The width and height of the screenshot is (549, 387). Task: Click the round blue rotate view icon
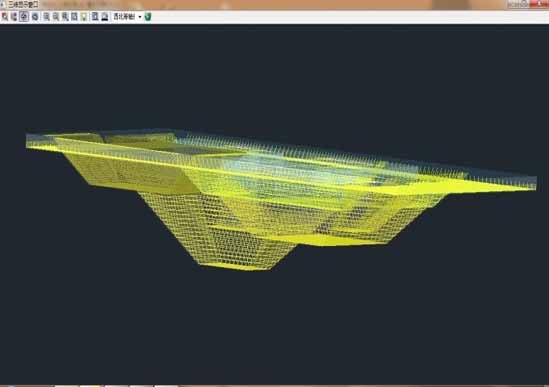35,16
